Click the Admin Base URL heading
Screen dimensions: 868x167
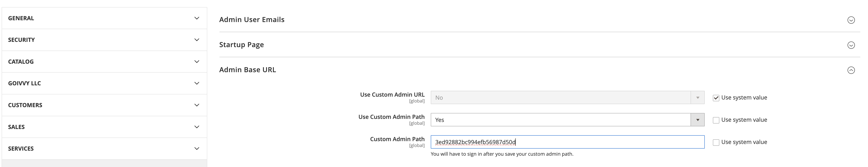247,70
